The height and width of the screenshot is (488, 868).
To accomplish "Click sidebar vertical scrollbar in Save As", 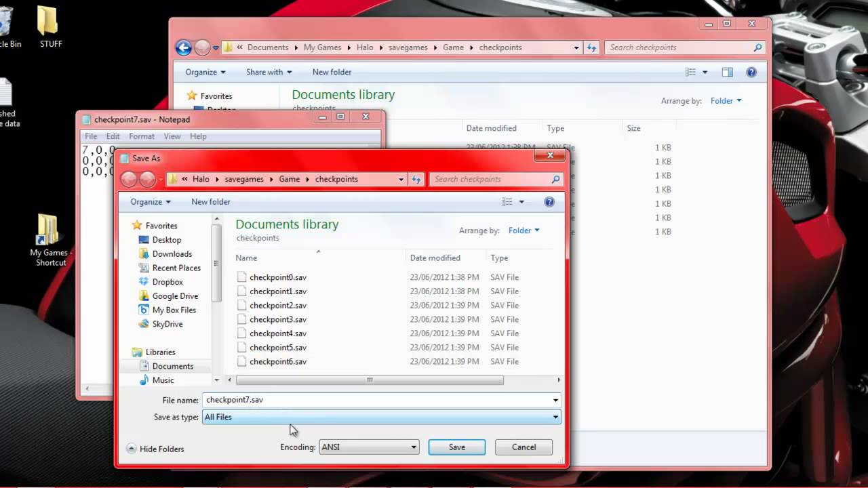I will coord(217,263).
